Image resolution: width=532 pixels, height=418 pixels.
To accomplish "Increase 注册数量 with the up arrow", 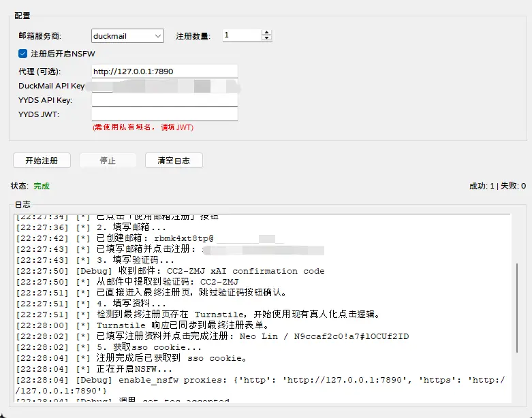I will [x=266, y=33].
